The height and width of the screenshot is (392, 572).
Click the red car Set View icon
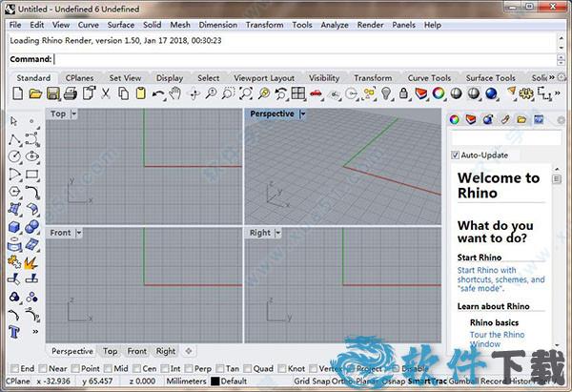(316, 93)
